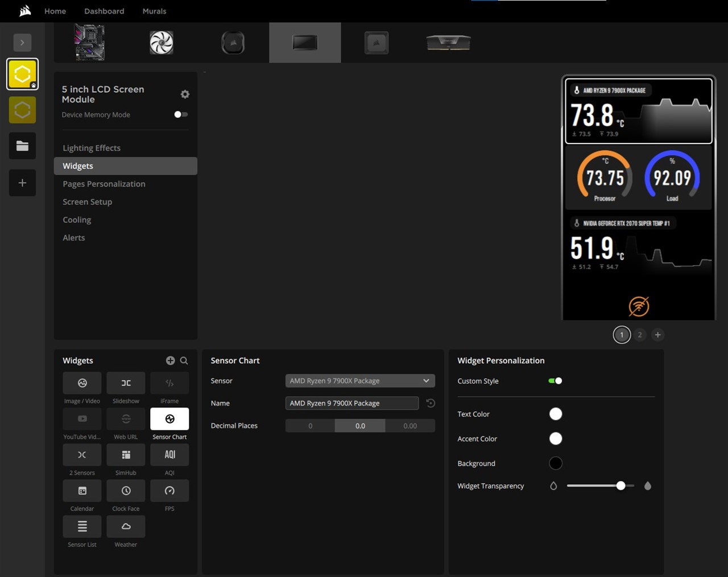
Task: Set decimal places to 0.00
Action: coord(410,426)
